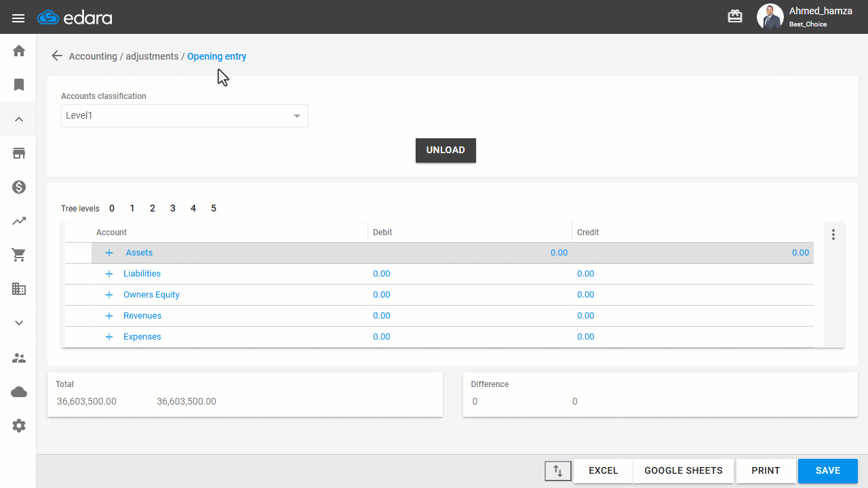Viewport: 868px width, 488px height.
Task: Export to GOOGLE SHEETS
Action: (684, 471)
